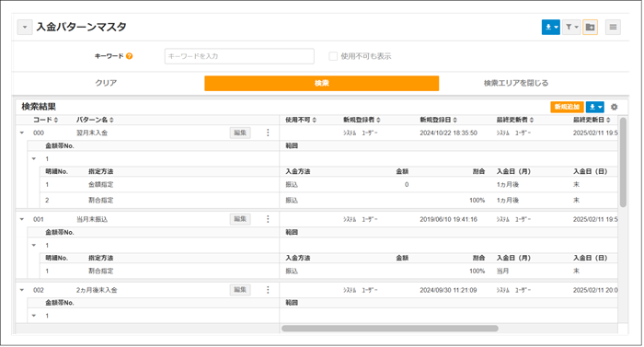Image resolution: width=644 pixels, height=347 pixels.
Task: Click the 新規追加 button
Action: coord(567,107)
